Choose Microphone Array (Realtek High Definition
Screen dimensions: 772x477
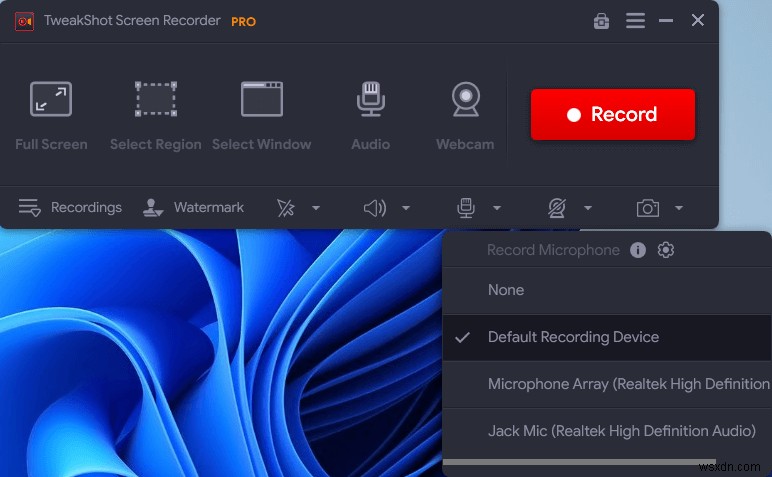click(x=607, y=384)
